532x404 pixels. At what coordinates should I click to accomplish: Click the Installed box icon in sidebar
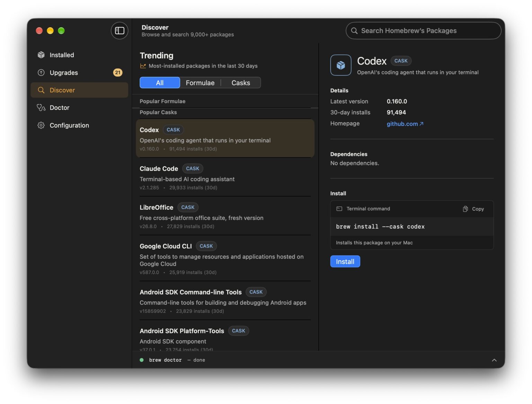[x=41, y=55]
